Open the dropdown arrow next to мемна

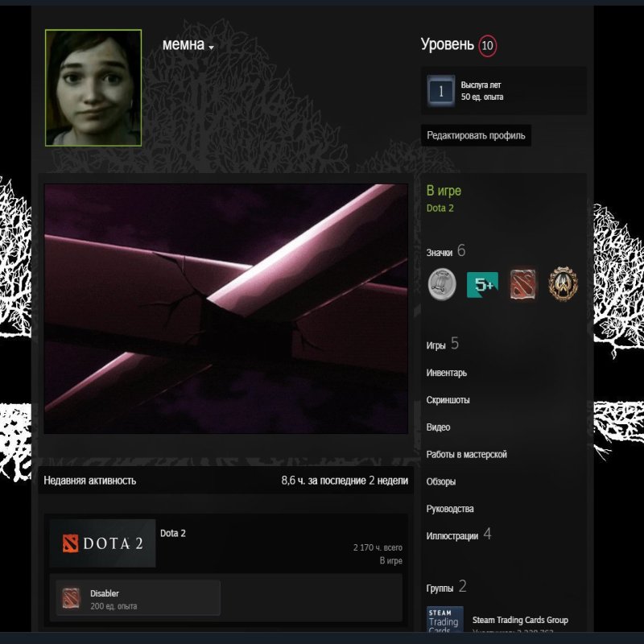[211, 48]
